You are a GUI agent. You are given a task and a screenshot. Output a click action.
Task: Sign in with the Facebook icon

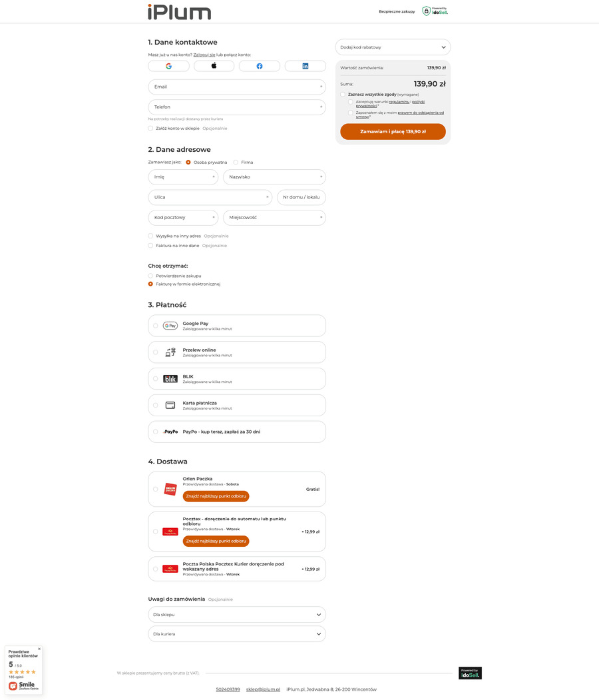(260, 66)
